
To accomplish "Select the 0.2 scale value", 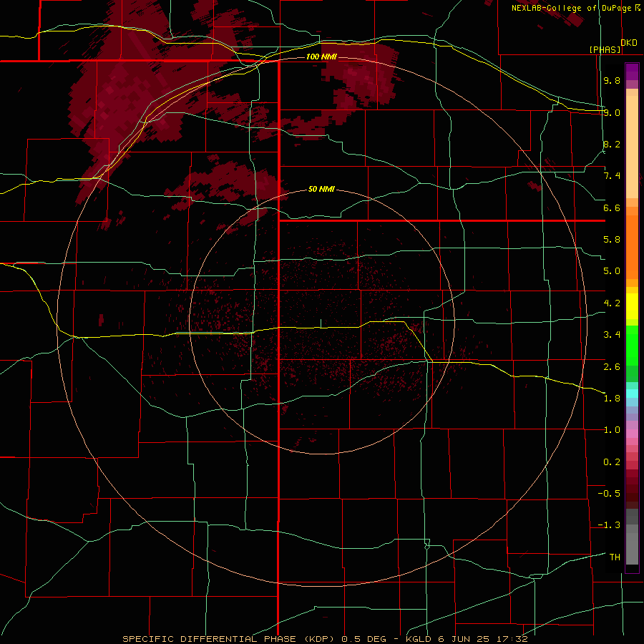I will point(612,462).
